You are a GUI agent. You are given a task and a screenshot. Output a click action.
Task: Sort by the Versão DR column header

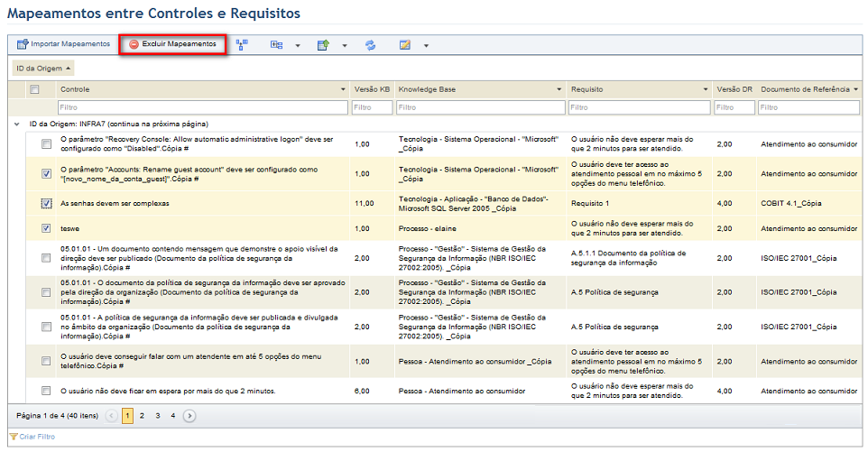[x=734, y=89]
